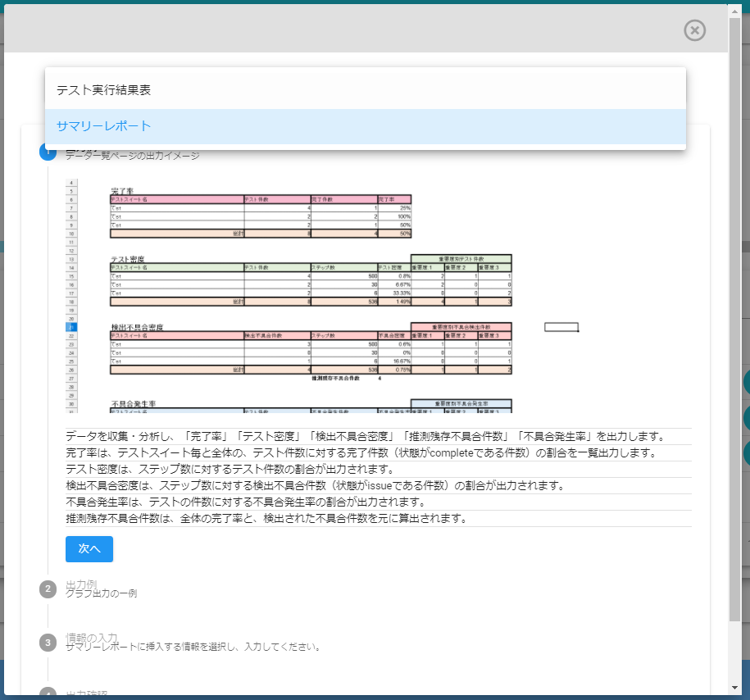Click the sentence beginning データを収集・分析し

point(366,436)
